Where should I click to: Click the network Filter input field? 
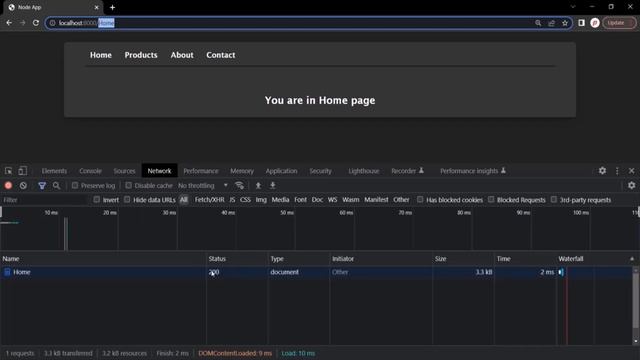pyautogui.click(x=44, y=200)
